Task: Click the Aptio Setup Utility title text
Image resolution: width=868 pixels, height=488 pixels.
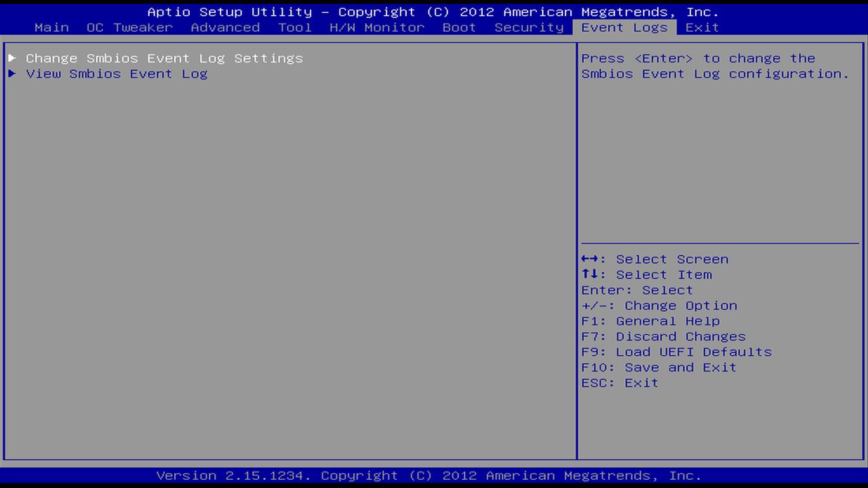Action: point(433,12)
